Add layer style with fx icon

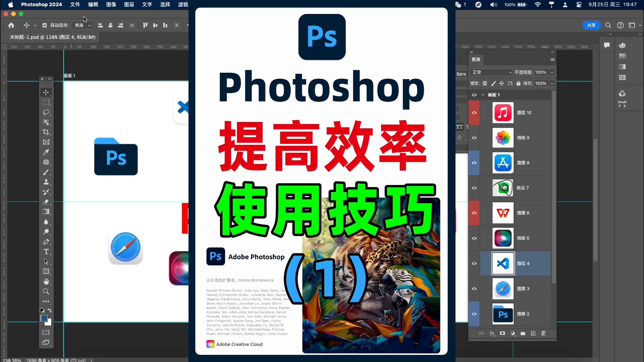click(492, 334)
